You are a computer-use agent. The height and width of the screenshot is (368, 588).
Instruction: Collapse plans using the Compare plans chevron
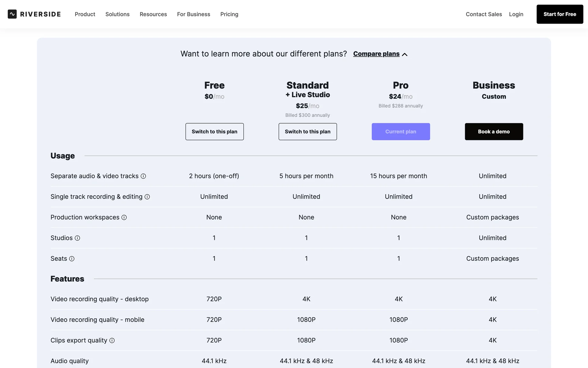point(405,54)
